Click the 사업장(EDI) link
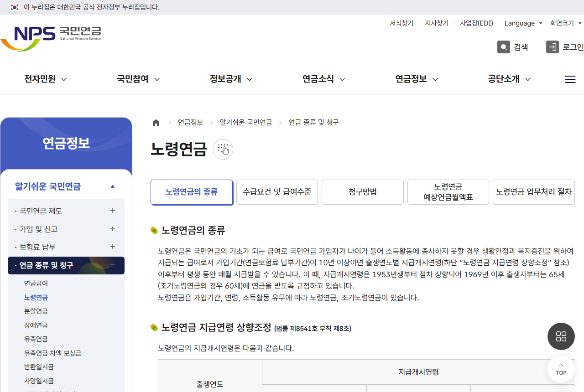584x392 pixels. coord(476,23)
